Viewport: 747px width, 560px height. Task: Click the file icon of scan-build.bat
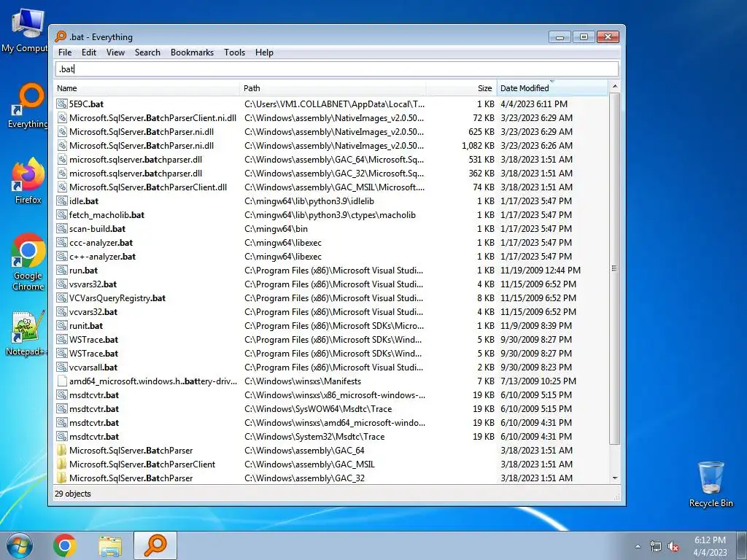(x=62, y=228)
